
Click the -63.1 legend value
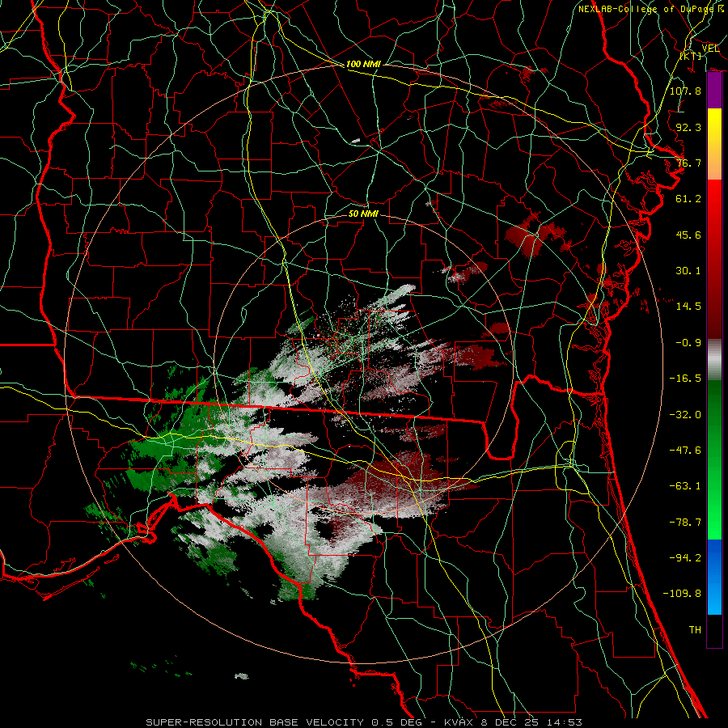[685, 486]
